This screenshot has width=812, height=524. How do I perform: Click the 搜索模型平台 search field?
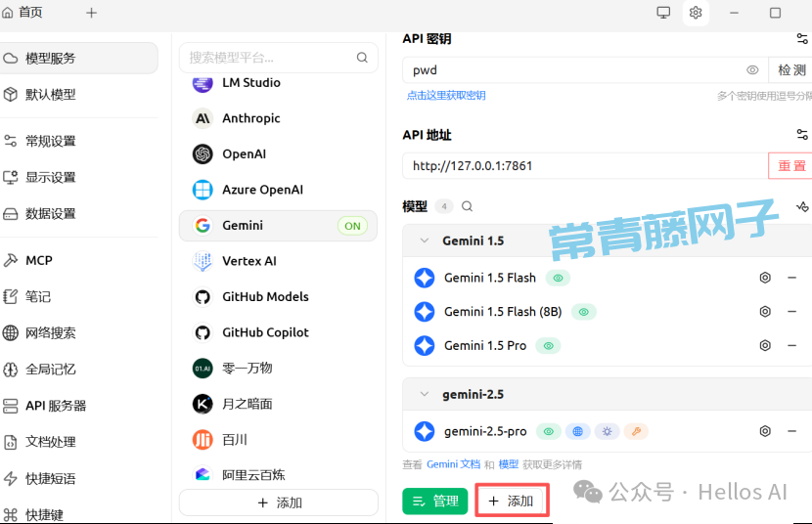269,58
